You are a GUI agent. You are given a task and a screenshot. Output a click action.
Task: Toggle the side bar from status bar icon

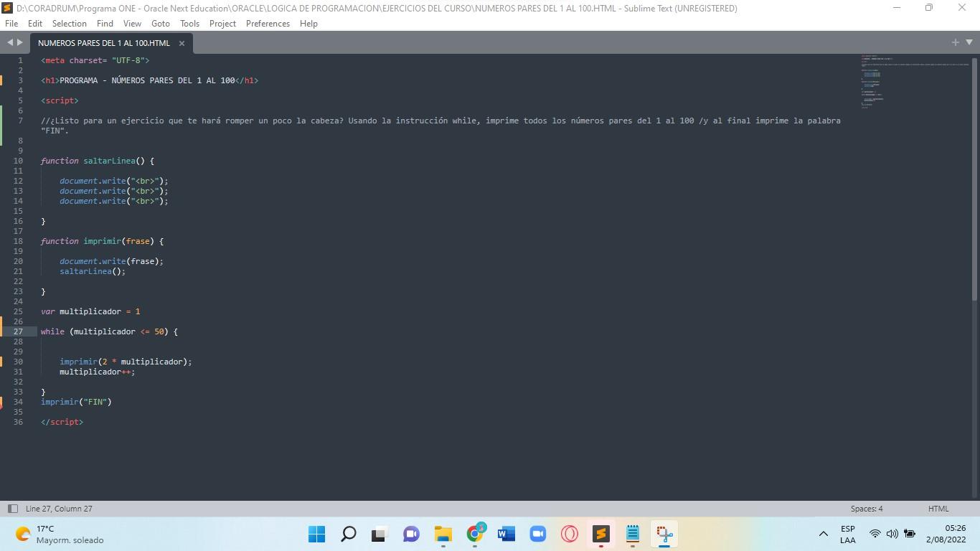pyautogui.click(x=12, y=509)
